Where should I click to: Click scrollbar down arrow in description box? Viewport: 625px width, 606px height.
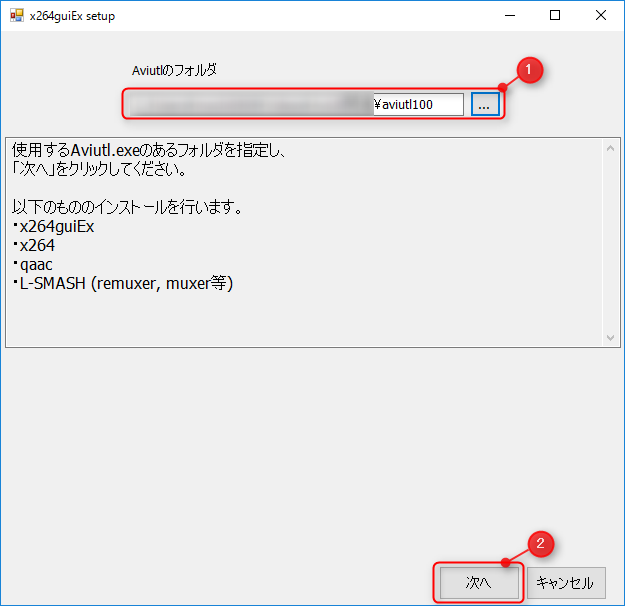[610, 337]
